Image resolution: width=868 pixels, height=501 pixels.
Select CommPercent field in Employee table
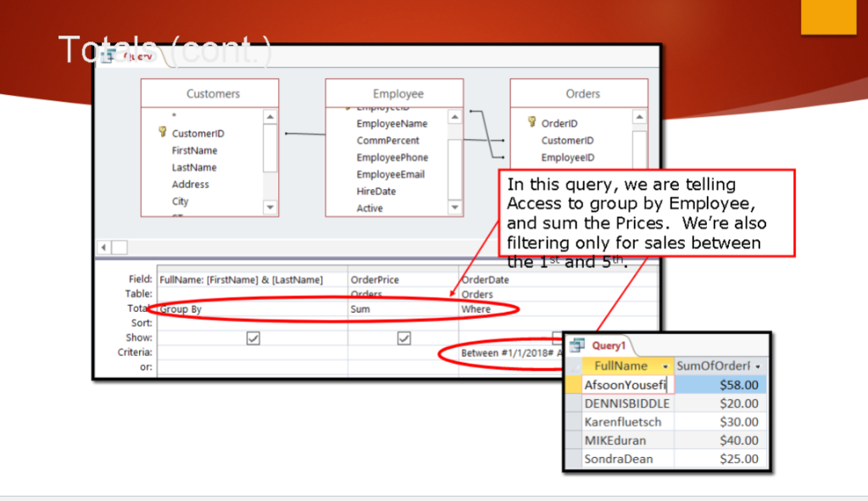(387, 141)
